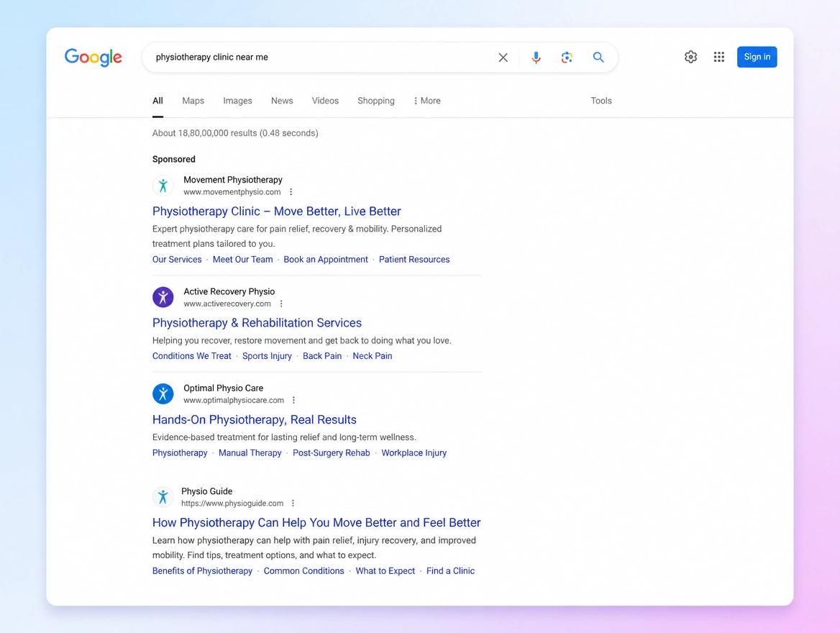Click the Sponsored label
The height and width of the screenshot is (633, 840).
pyautogui.click(x=173, y=159)
